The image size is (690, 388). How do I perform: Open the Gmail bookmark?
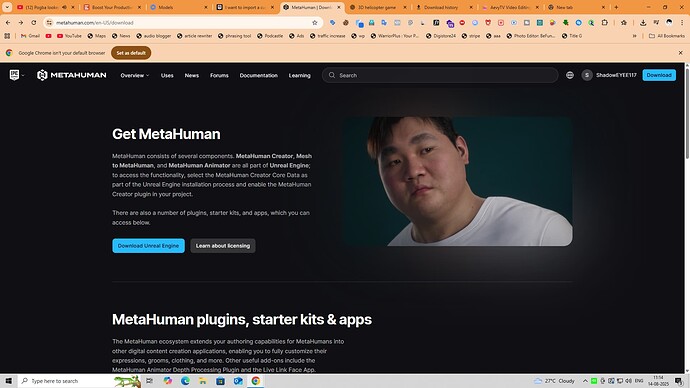[x=30, y=36]
